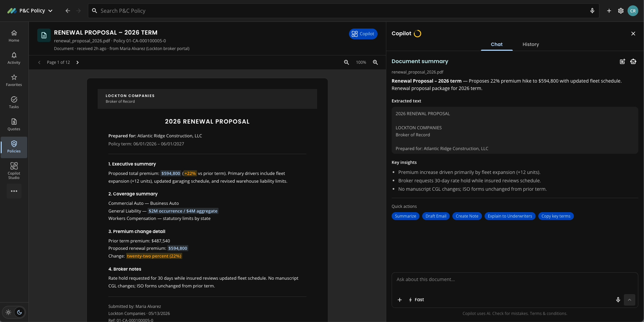Toggle the Copilot button in document header

pyautogui.click(x=363, y=34)
